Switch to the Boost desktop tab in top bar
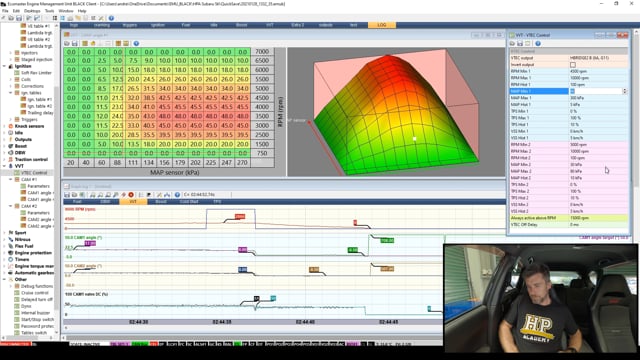This screenshot has width=640, height=360. [242, 25]
